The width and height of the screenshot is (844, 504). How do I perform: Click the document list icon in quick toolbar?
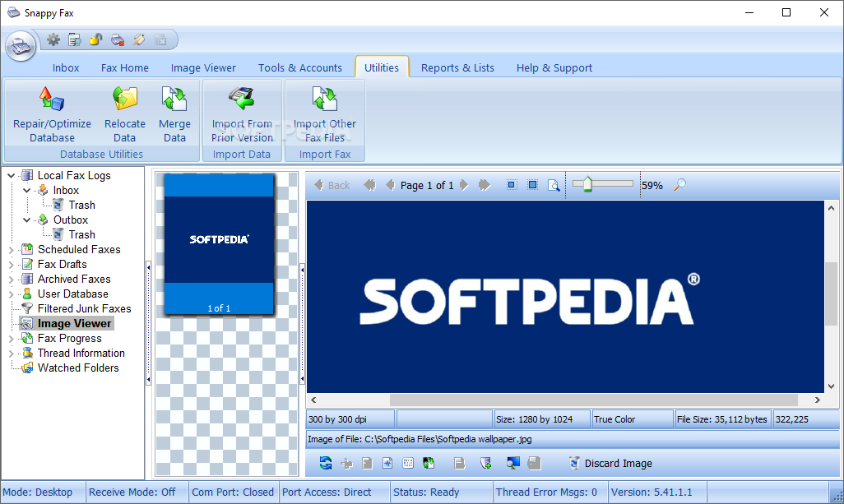coord(75,39)
